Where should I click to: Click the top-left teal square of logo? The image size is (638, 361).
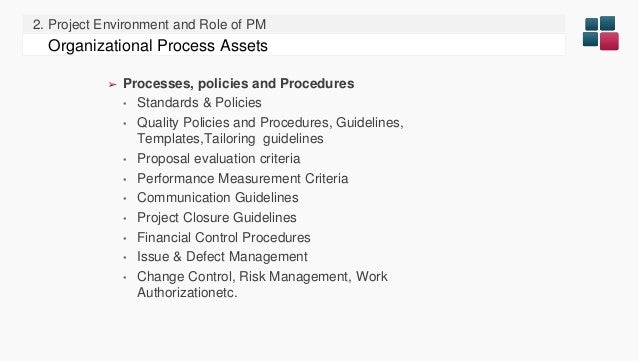pos(591,24)
